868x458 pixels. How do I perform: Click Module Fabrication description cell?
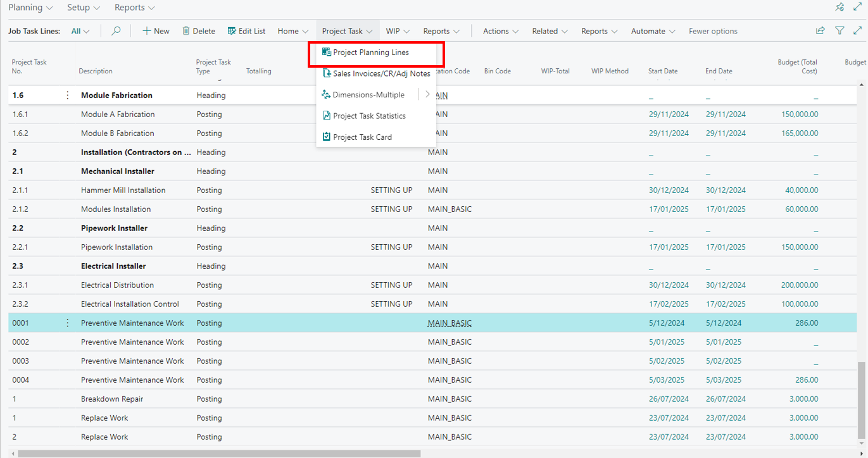click(x=116, y=96)
